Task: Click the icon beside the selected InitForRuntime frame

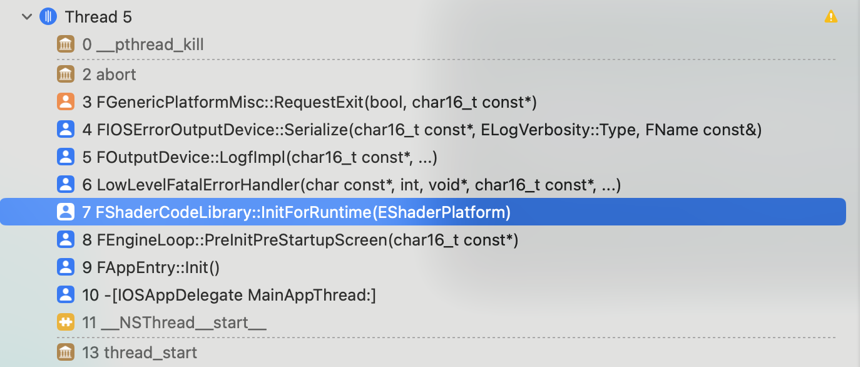Action: coord(66,212)
